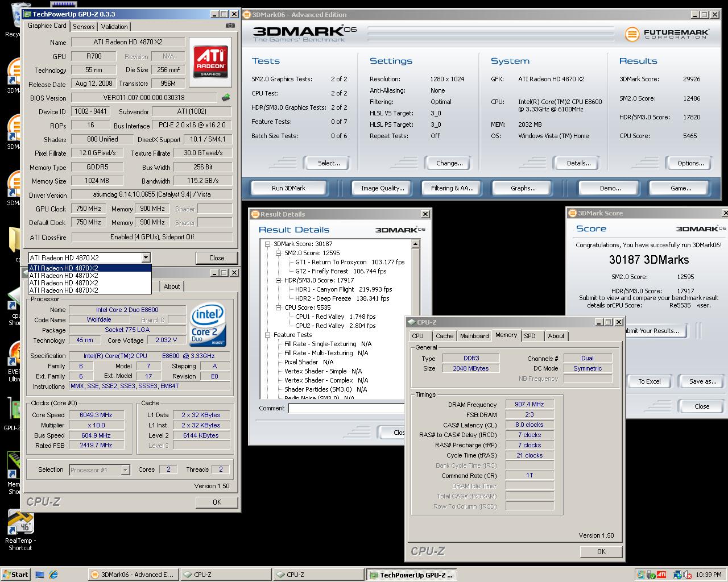Click OK in the CPU-Z processor window
Screen dimensions: 728x582
[x=217, y=502]
